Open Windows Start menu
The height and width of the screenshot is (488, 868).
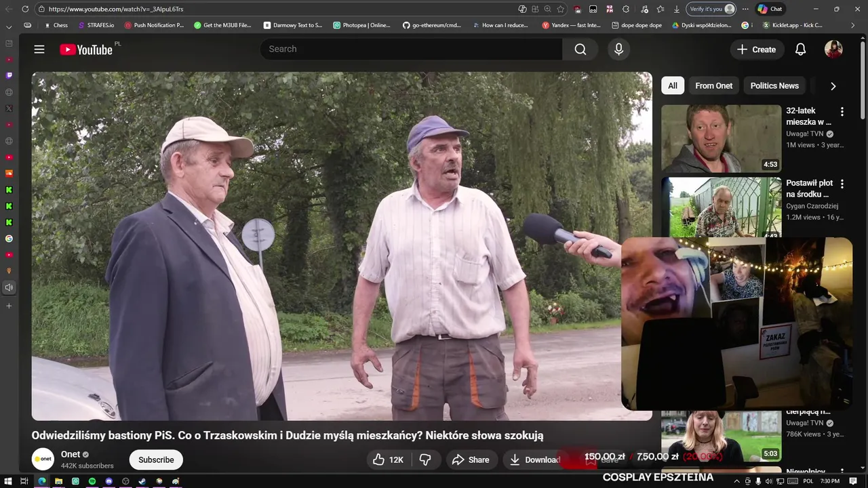point(7,481)
